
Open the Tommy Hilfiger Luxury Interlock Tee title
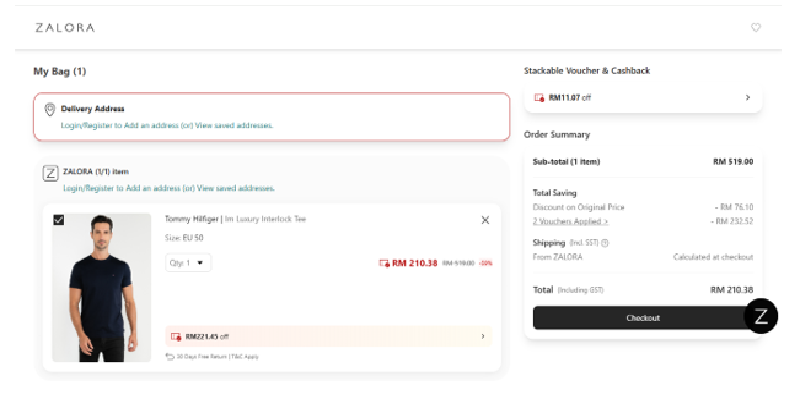pyautogui.click(x=235, y=219)
